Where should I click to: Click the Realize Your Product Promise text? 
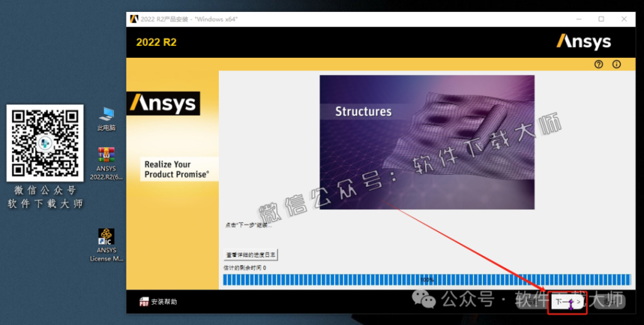[177, 169]
